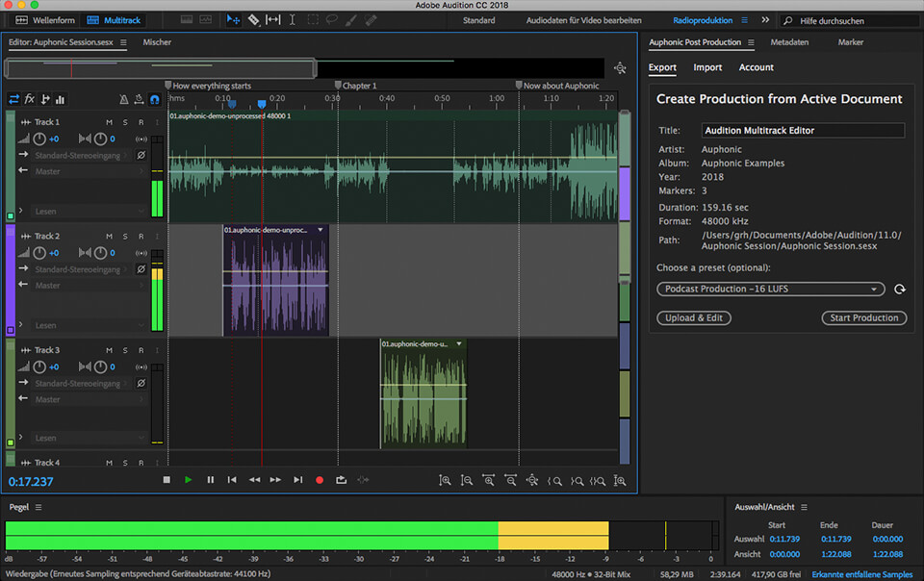Open the Effects Rack view via fx icon
Image resolution: width=924 pixels, height=581 pixels.
pyautogui.click(x=28, y=99)
